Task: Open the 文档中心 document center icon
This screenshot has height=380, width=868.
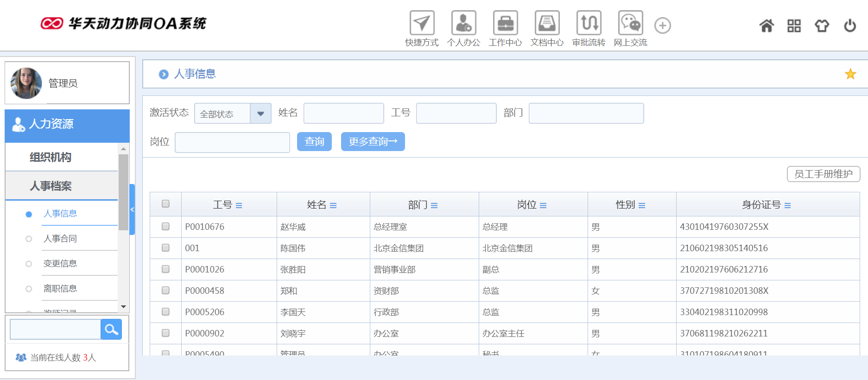Action: (x=547, y=23)
